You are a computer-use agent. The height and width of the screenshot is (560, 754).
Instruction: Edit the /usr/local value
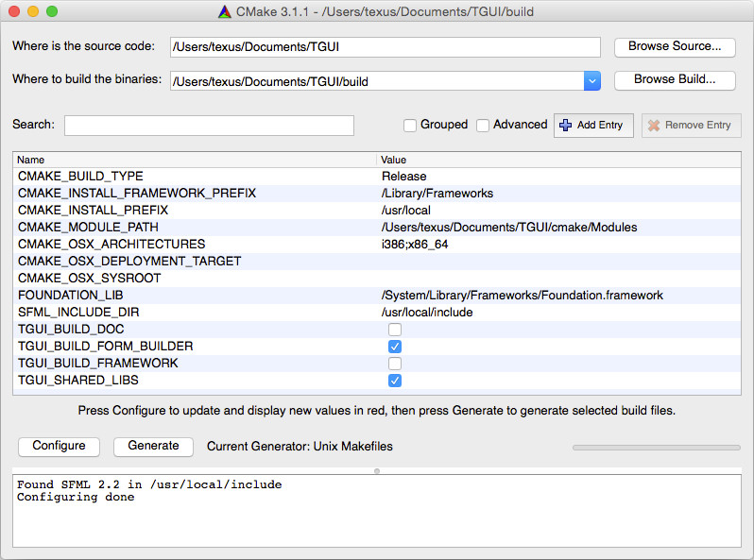tap(406, 211)
